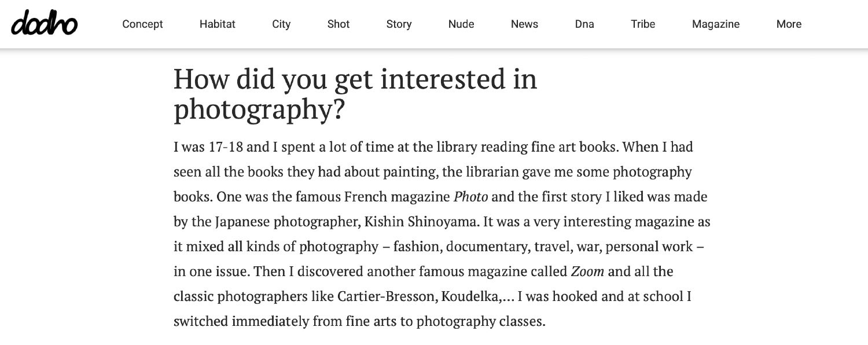Click the italic magazine name Zoom
868x345 pixels.
pos(587,271)
